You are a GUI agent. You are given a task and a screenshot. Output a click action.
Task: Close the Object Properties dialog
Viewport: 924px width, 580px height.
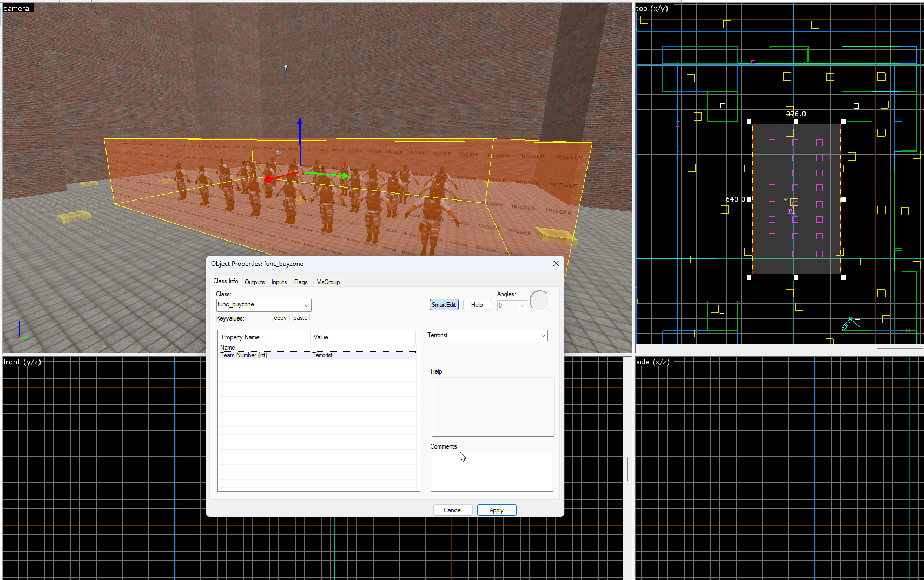556,263
